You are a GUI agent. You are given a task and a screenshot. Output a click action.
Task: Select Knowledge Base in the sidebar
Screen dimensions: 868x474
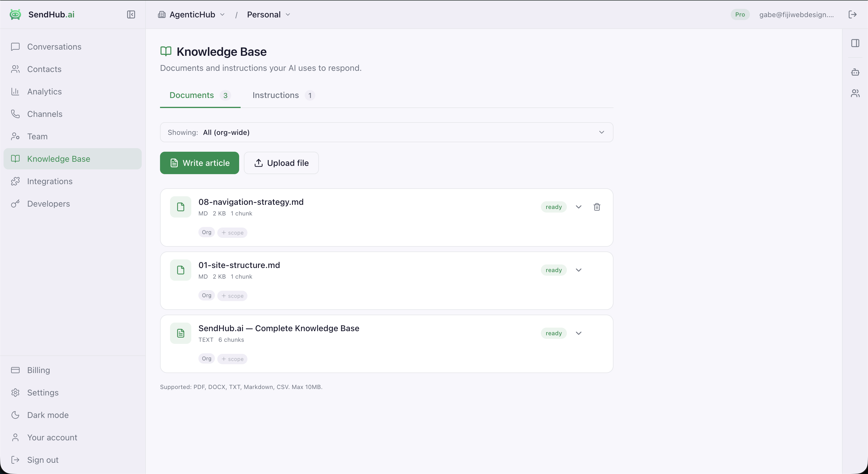[x=72, y=159]
